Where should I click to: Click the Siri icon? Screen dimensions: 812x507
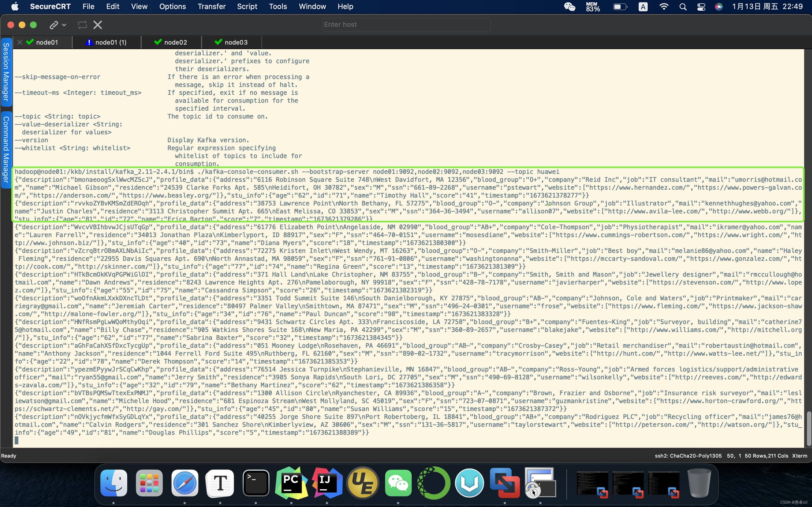pos(719,6)
